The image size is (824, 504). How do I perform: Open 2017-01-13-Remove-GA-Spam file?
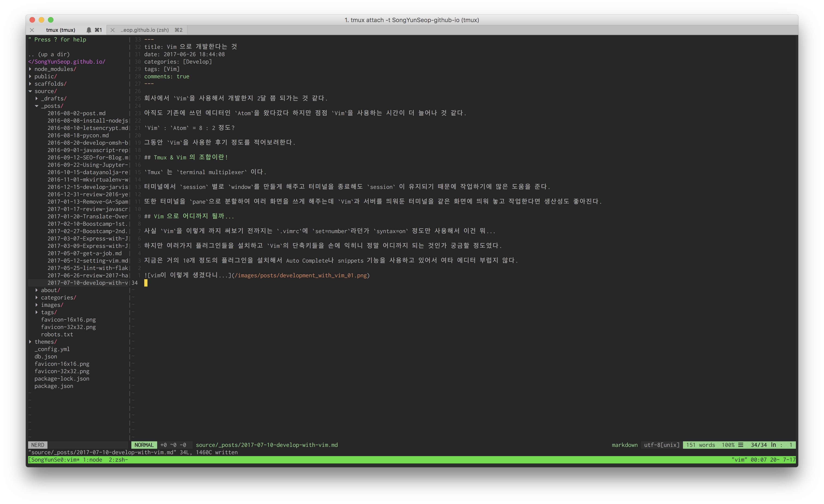click(x=88, y=202)
